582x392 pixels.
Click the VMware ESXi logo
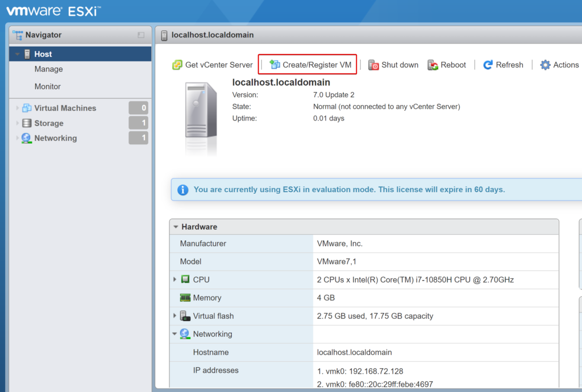click(x=53, y=11)
